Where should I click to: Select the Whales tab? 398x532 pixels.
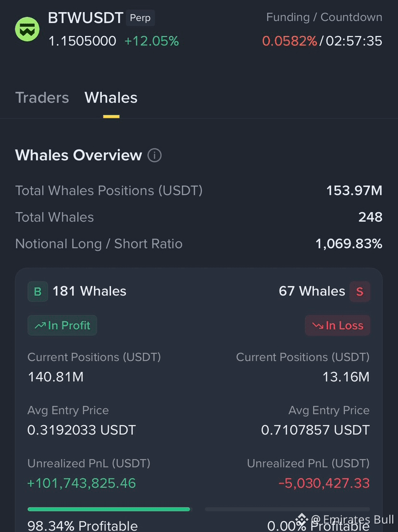tap(111, 98)
